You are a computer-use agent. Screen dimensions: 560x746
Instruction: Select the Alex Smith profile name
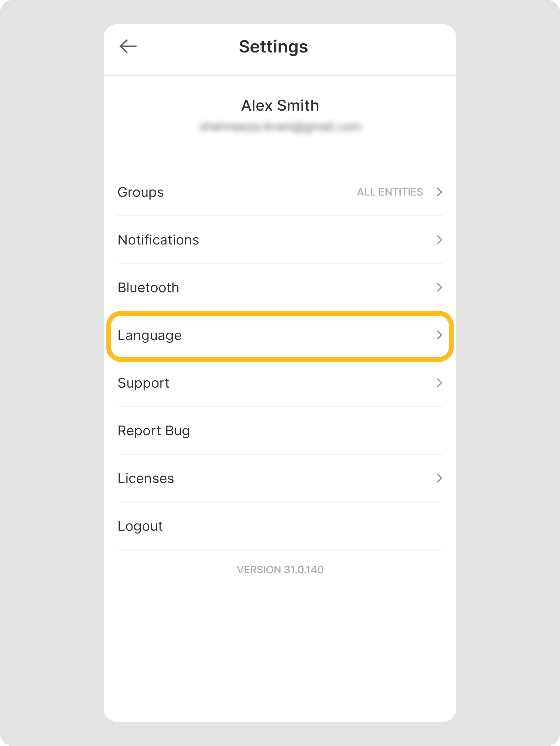pos(280,106)
